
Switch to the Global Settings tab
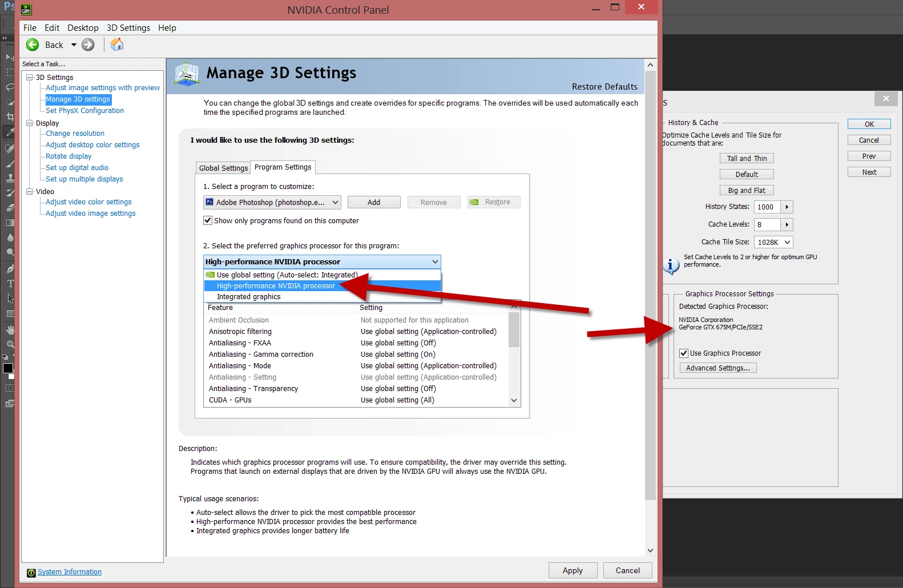[x=223, y=168]
